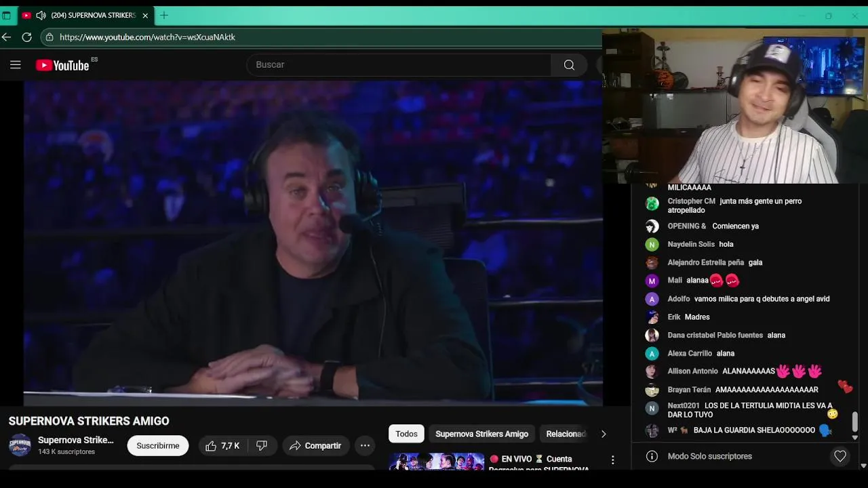This screenshot has width=868, height=488.
Task: Click Mali's purple avatar in chat
Action: point(652,281)
